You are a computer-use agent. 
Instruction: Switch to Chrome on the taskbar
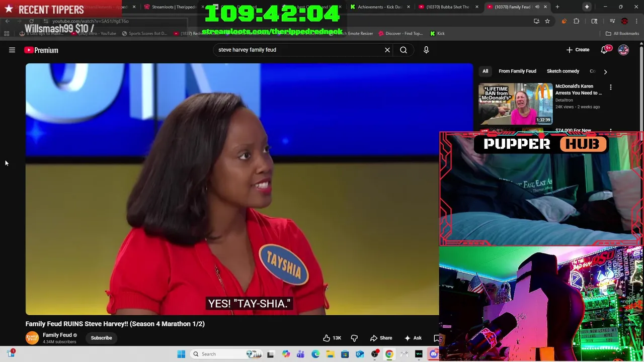pyautogui.click(x=389, y=354)
